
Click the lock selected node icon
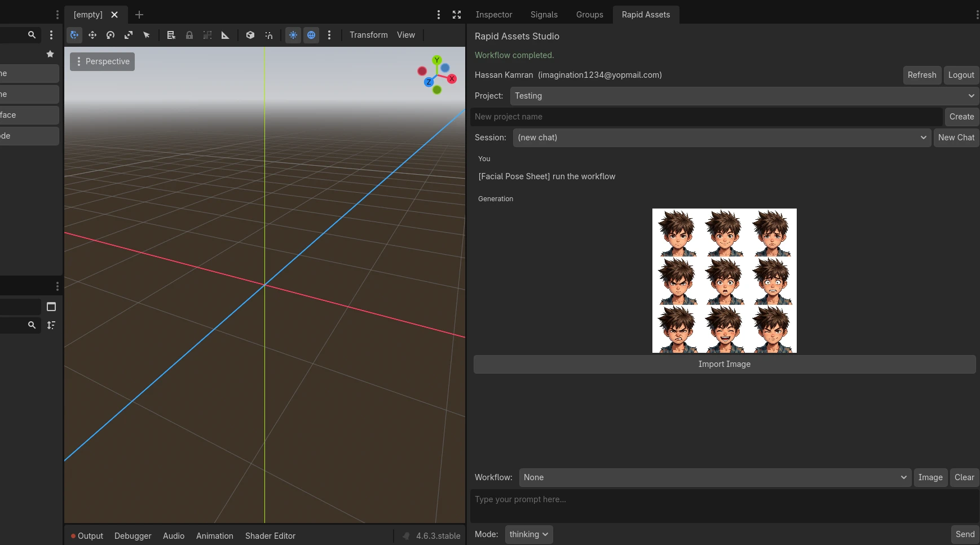tap(189, 35)
